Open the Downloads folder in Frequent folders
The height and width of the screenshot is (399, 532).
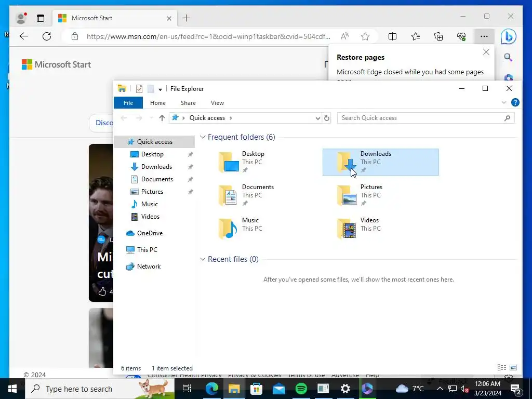(380, 162)
